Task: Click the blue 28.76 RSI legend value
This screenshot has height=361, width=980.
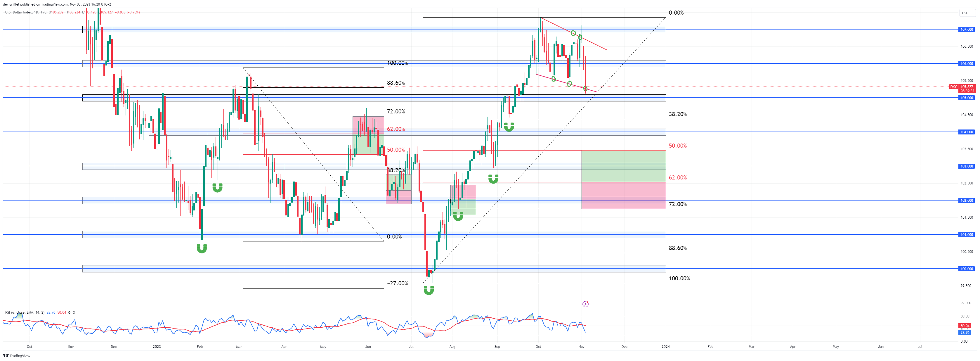Action: (51, 312)
